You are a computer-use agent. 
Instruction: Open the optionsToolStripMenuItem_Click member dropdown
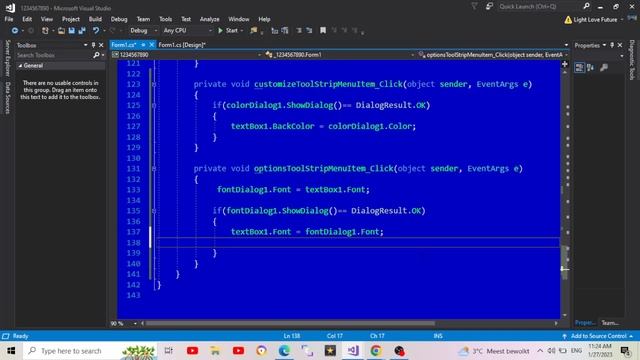click(x=493, y=55)
